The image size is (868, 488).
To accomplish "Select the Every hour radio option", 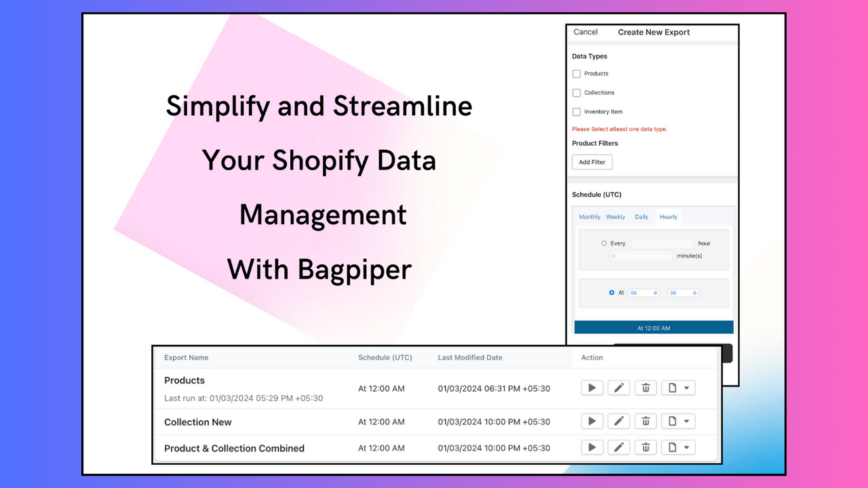I will pos(604,243).
